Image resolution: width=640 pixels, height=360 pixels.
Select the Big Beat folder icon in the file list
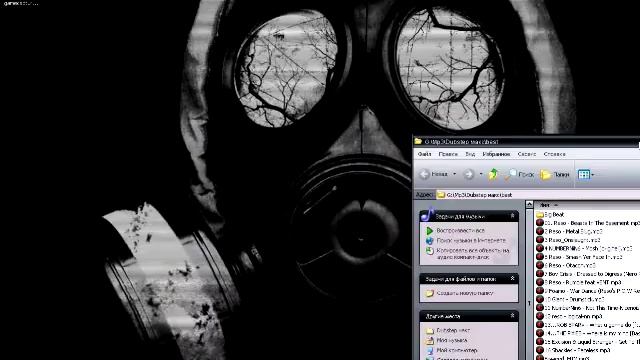click(540, 214)
